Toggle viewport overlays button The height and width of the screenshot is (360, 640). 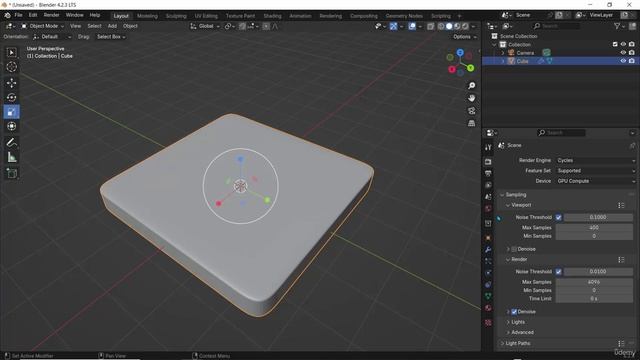412,27
